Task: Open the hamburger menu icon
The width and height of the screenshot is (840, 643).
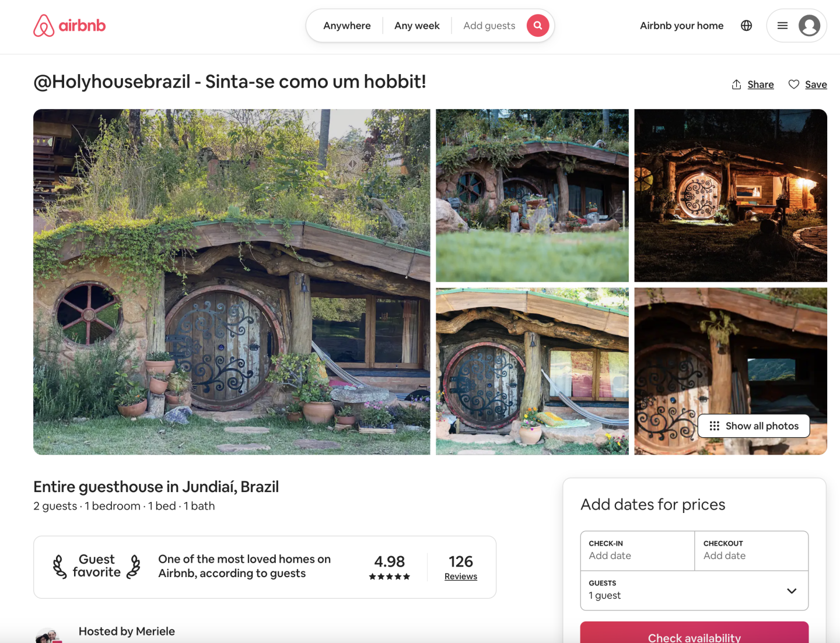Action: point(783,26)
